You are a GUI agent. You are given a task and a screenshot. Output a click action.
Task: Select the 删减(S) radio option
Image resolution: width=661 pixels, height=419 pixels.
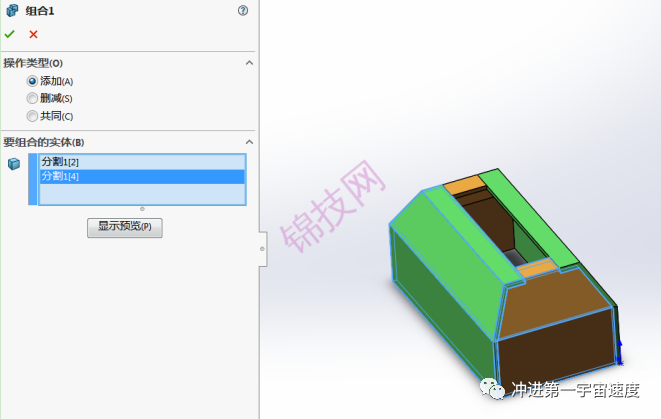[32, 98]
